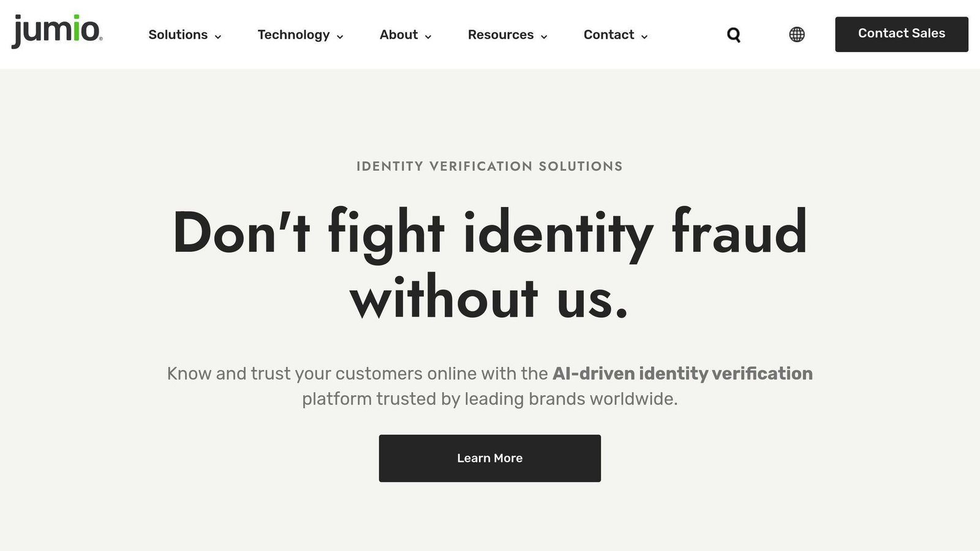The width and height of the screenshot is (980, 551).
Task: Open the Technology menu
Action: click(293, 35)
